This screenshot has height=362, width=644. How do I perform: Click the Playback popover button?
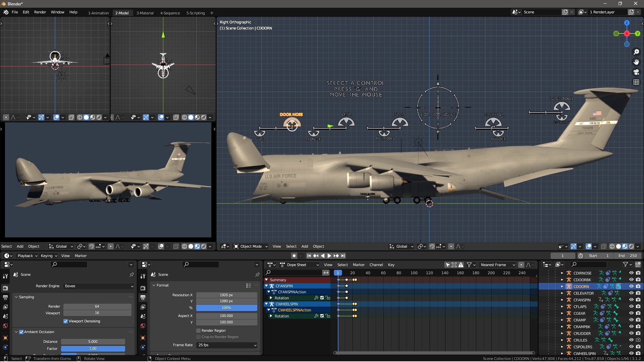27,256
